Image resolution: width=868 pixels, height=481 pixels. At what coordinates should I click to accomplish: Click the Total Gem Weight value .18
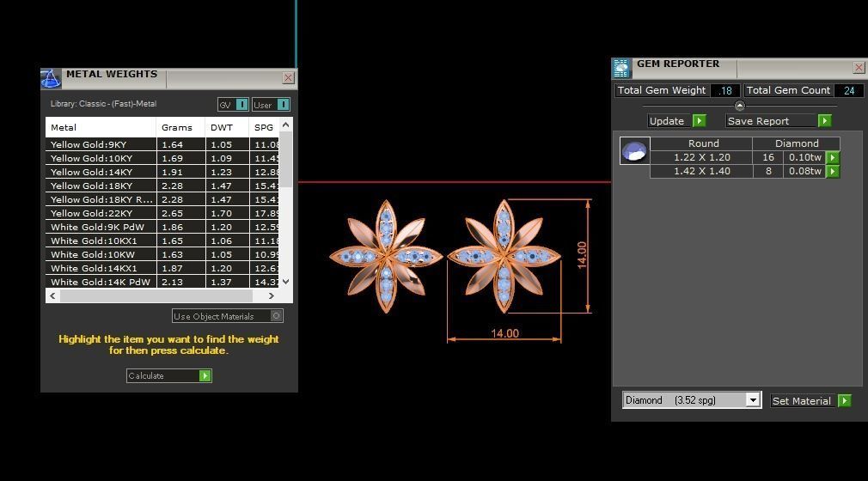[725, 91]
